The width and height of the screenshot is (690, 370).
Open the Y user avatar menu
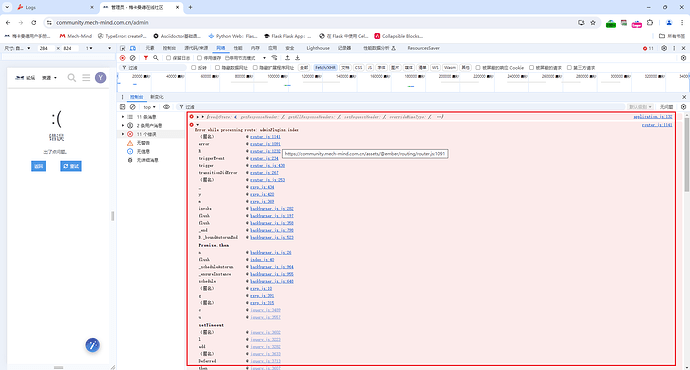pyautogui.click(x=101, y=78)
